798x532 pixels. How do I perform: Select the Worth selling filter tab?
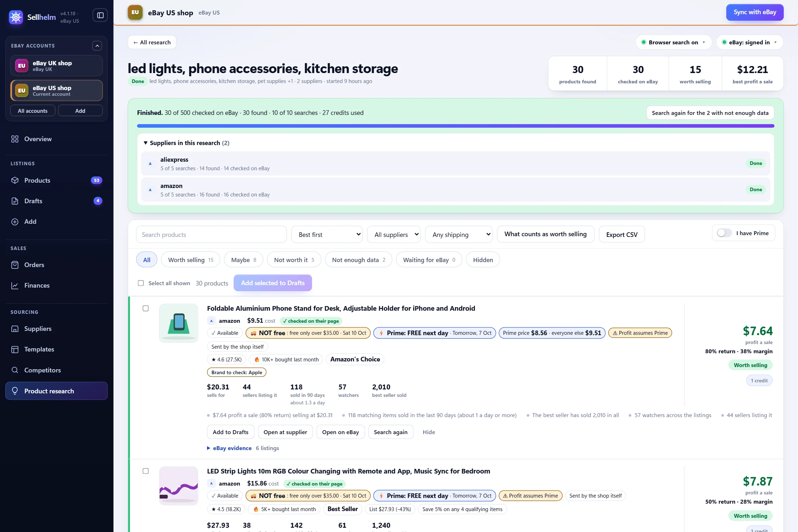click(x=190, y=260)
